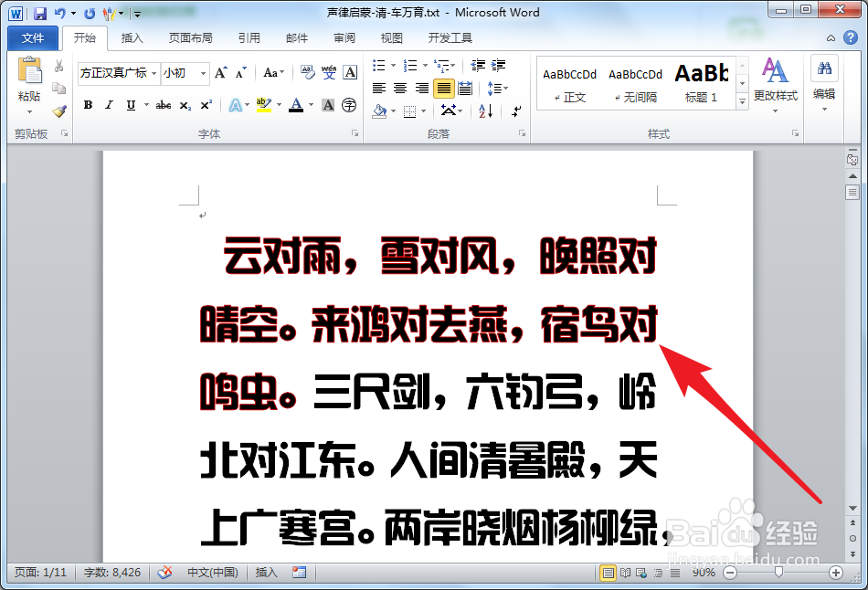Open the Line Spacing dropdown
Image resolution: width=868 pixels, height=590 pixels.
point(498,88)
